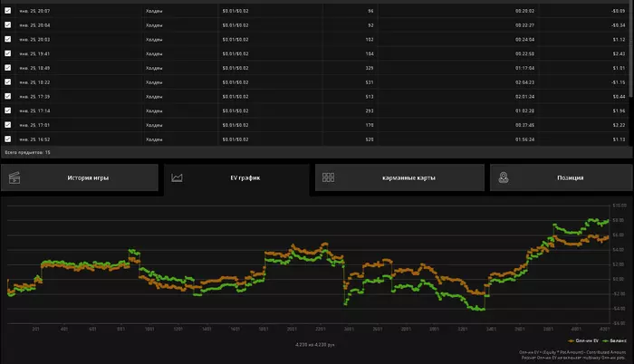634x364 pixels.
Task: Click duration 01:56:24
Action: point(524,139)
